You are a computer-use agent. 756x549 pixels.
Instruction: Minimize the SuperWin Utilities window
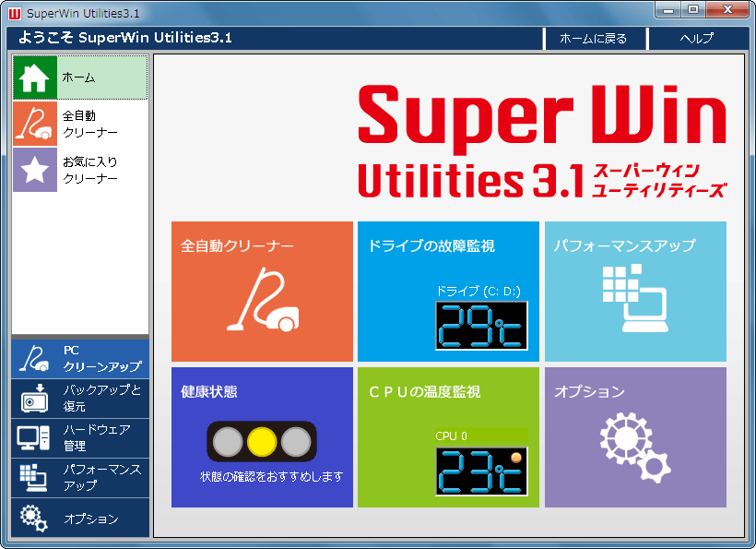[x=668, y=9]
